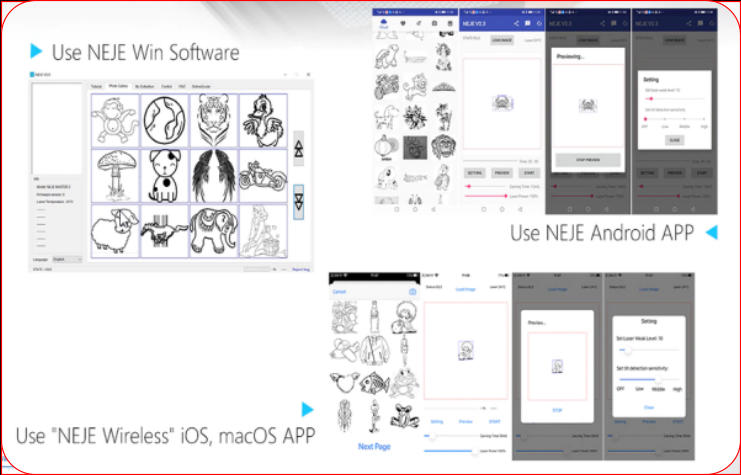
Task: Tap Next Page in iOS gallery
Action: pyautogui.click(x=372, y=447)
